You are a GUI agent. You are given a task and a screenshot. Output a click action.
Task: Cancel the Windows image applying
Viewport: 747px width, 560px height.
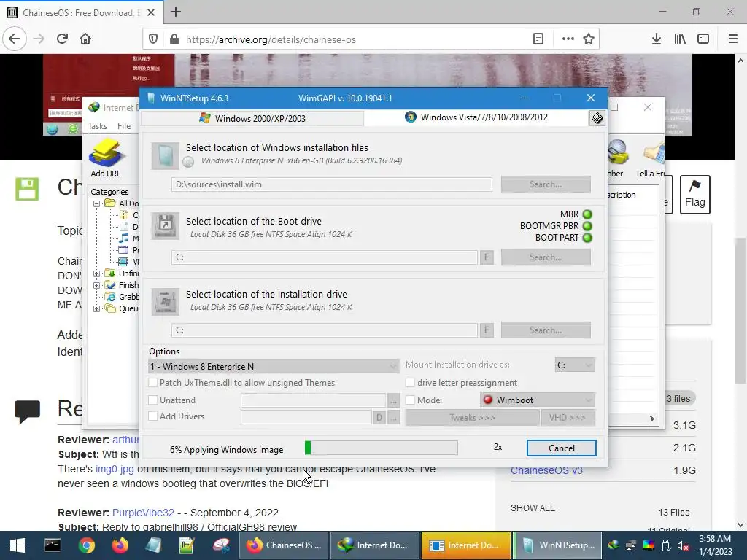click(x=561, y=448)
